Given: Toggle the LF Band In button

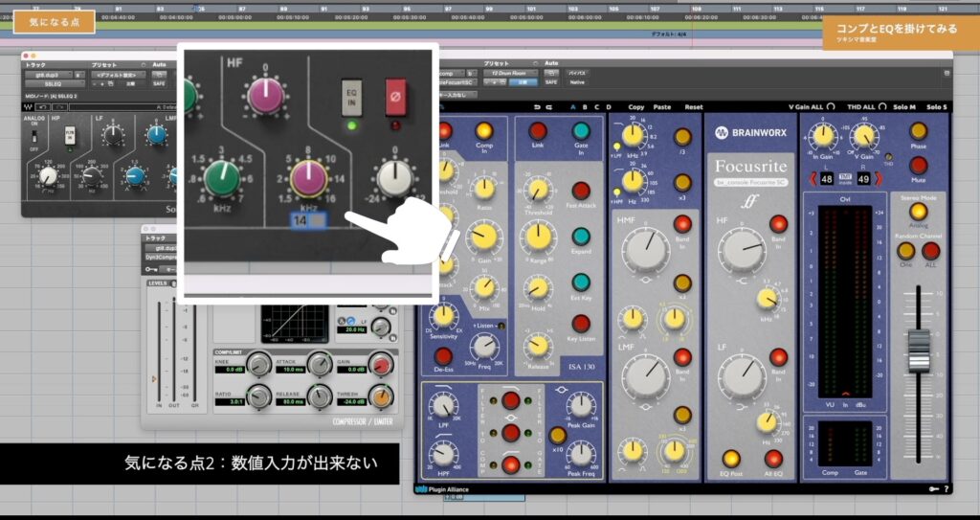Looking at the screenshot, I should [x=779, y=357].
